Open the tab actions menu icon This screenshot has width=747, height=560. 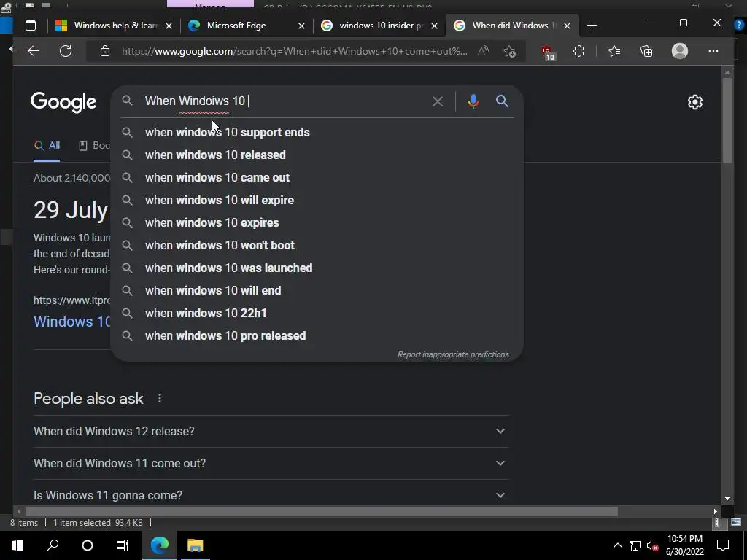point(31,26)
